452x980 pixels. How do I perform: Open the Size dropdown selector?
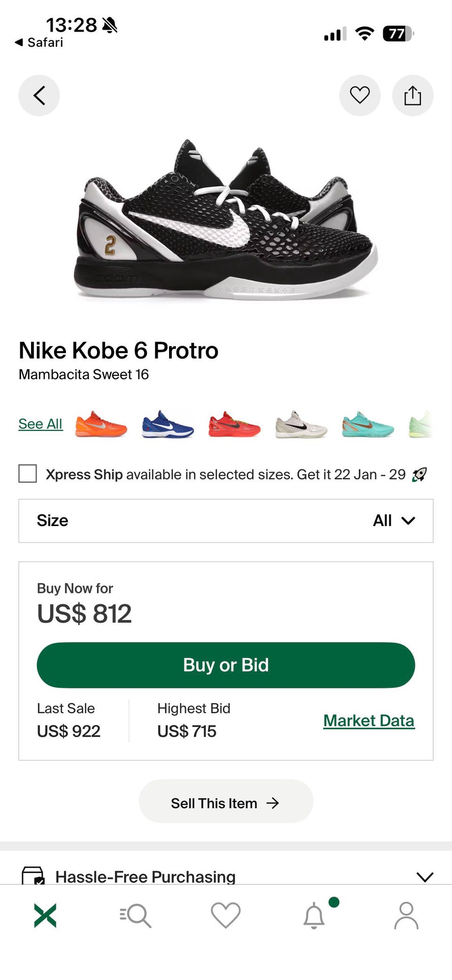[226, 521]
